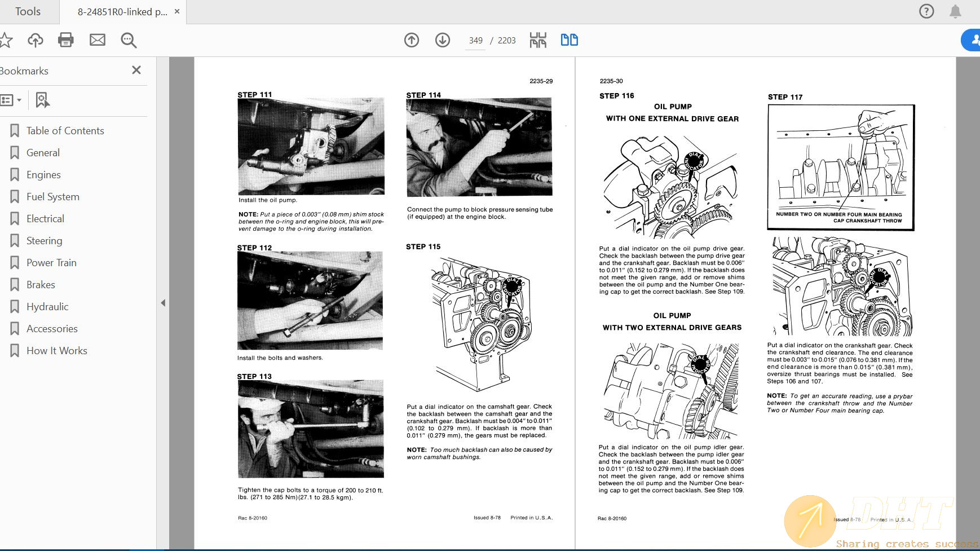Print the current document
The height and width of the screenshot is (551, 980).
(65, 40)
